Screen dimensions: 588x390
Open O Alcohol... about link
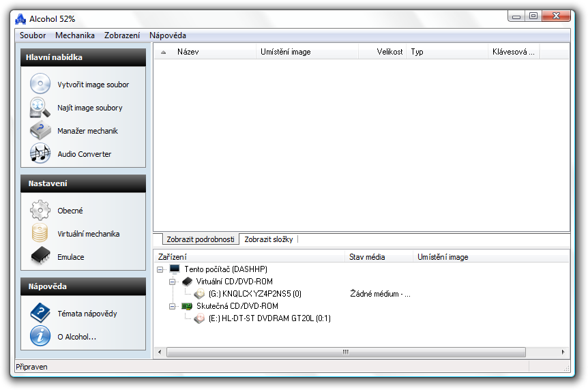[x=77, y=337]
